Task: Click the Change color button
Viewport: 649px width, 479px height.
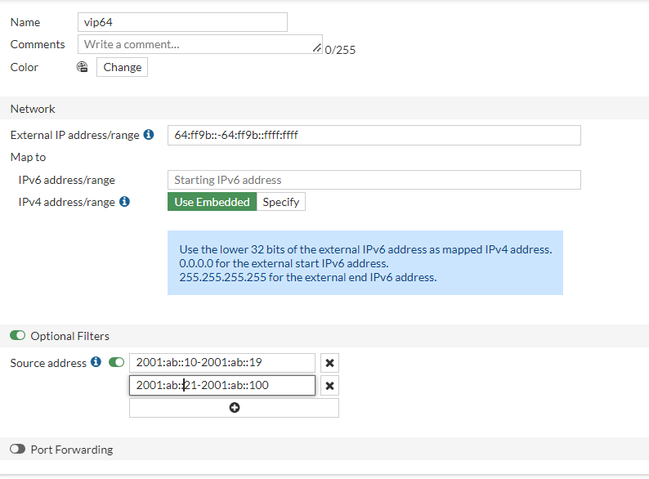Action: (x=122, y=67)
